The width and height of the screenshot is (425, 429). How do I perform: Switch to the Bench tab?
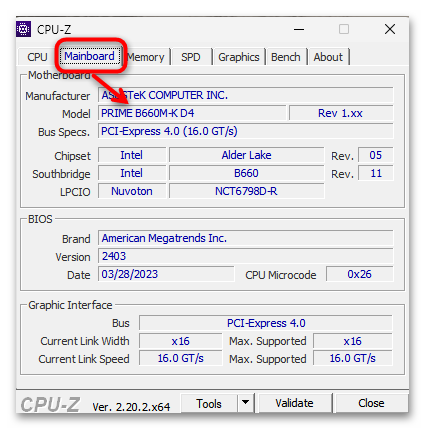tap(286, 57)
